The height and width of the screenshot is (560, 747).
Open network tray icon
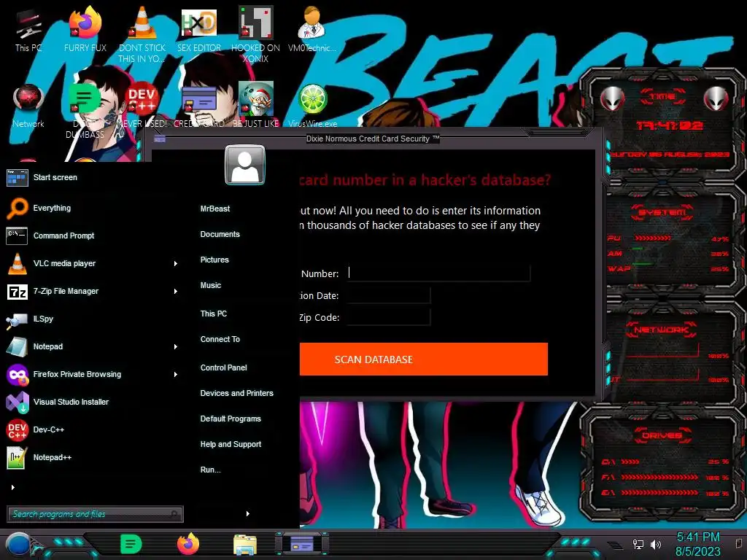coord(638,544)
